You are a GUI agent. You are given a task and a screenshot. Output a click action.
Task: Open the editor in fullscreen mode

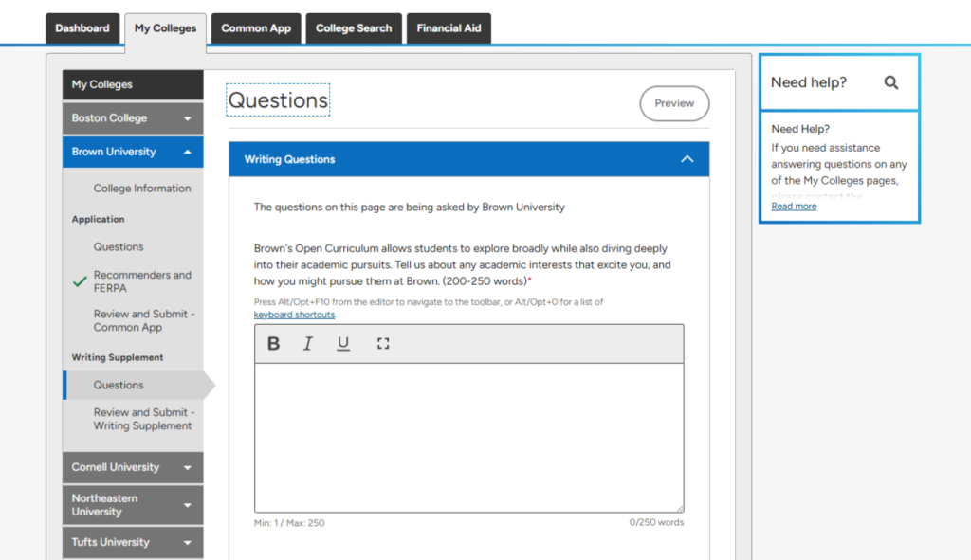tap(383, 344)
